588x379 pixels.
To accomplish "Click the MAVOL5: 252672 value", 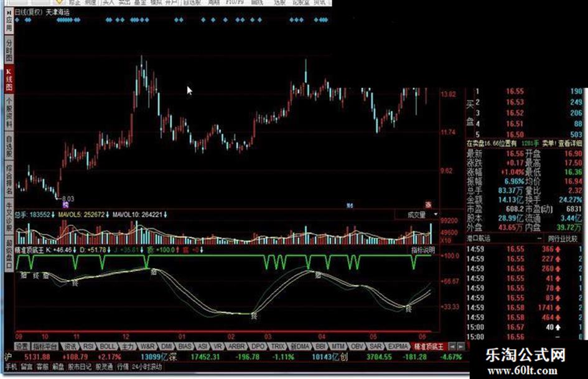I will (82, 215).
